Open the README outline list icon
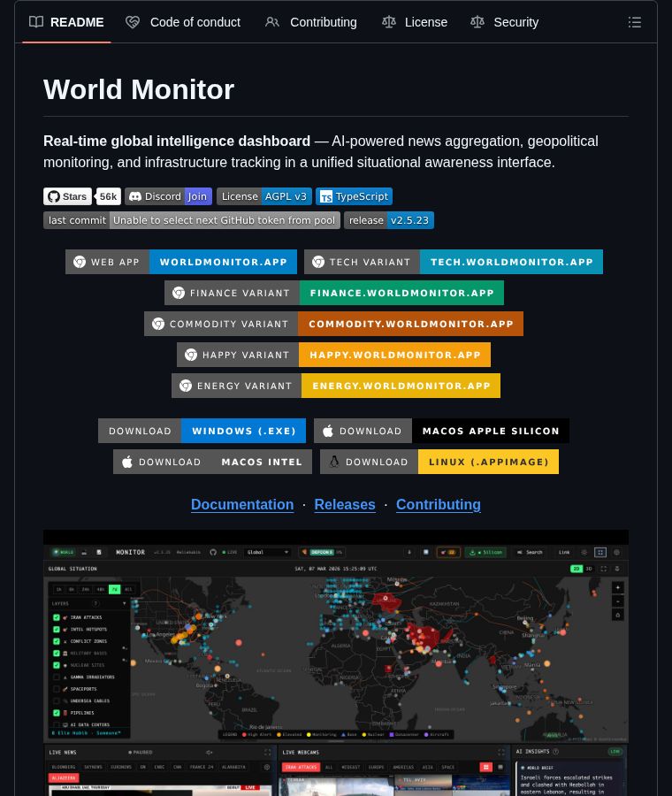Image resolution: width=672 pixels, height=796 pixels. coord(635,22)
